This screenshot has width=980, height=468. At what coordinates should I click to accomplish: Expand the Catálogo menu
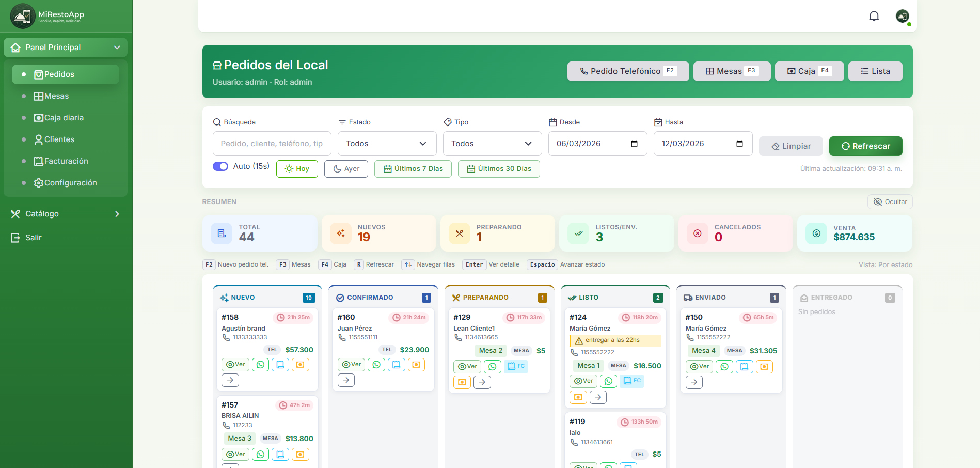point(66,214)
